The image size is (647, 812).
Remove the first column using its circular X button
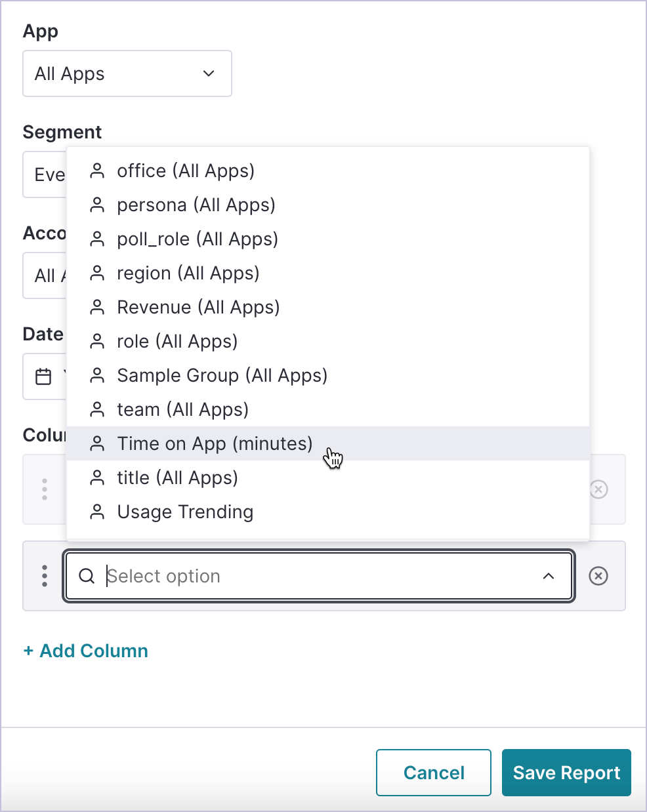pos(598,489)
